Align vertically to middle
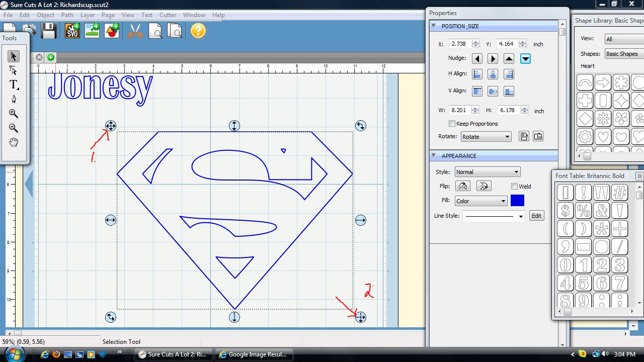The image size is (644, 362). pos(493,92)
